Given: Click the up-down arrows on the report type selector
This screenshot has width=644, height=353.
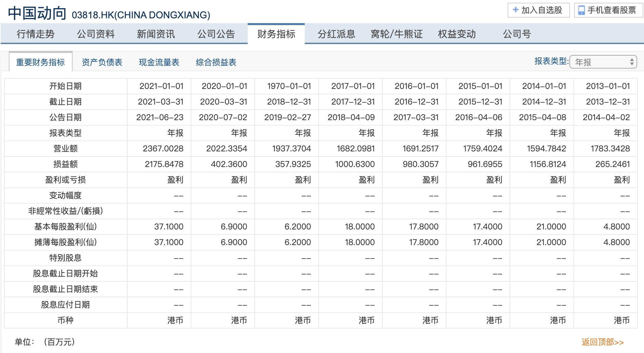Looking at the screenshot, I should pos(632,62).
